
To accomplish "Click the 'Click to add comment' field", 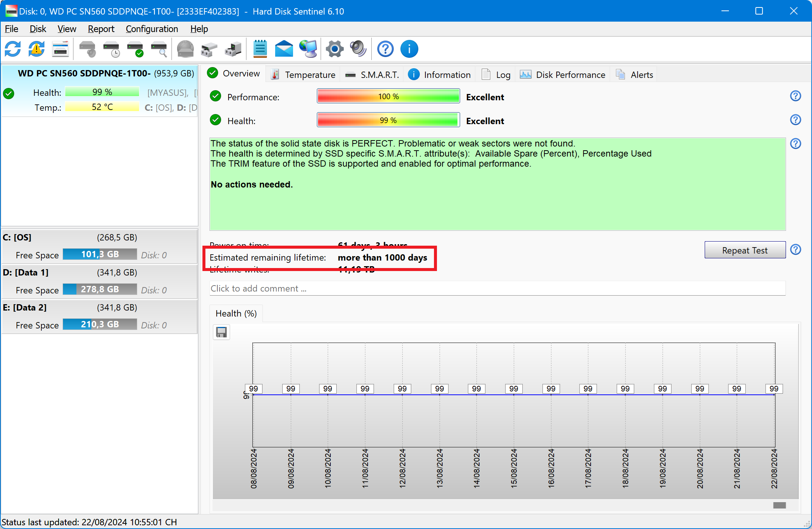I will [x=497, y=288].
